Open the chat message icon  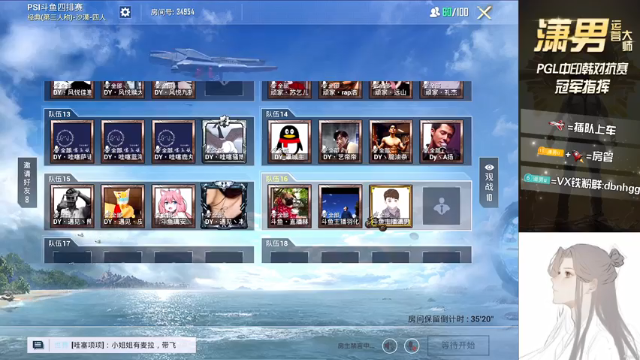(38, 345)
